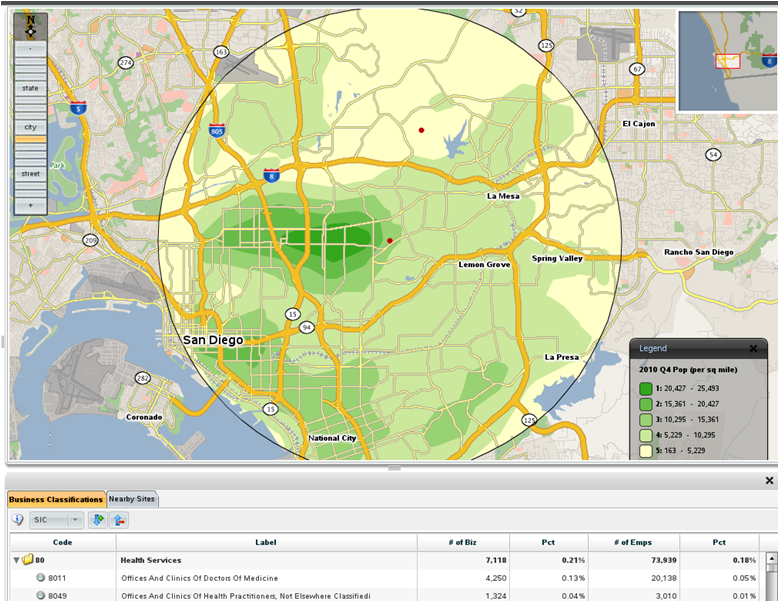This screenshot has height=602, width=779.
Task: Click the La Presa map label
Action: pyautogui.click(x=561, y=357)
